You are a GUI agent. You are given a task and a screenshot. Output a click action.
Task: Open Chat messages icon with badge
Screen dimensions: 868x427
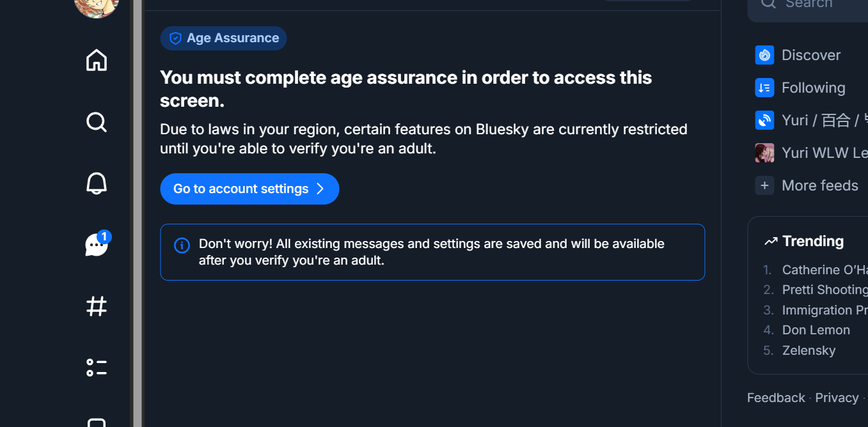[97, 244]
